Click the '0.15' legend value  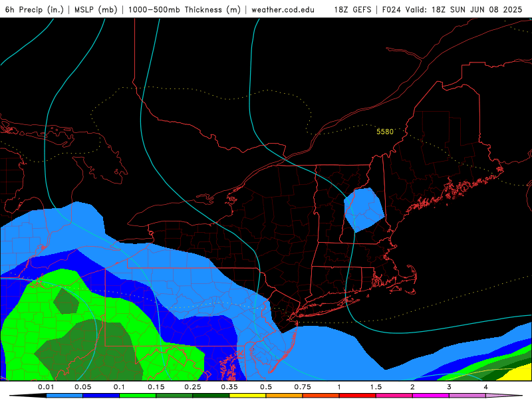click(x=156, y=387)
